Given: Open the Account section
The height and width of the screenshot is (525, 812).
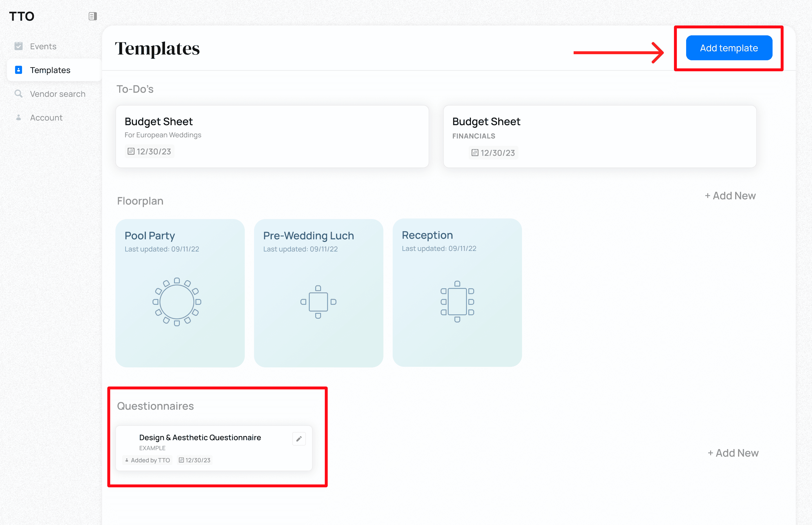Looking at the screenshot, I should coord(46,118).
